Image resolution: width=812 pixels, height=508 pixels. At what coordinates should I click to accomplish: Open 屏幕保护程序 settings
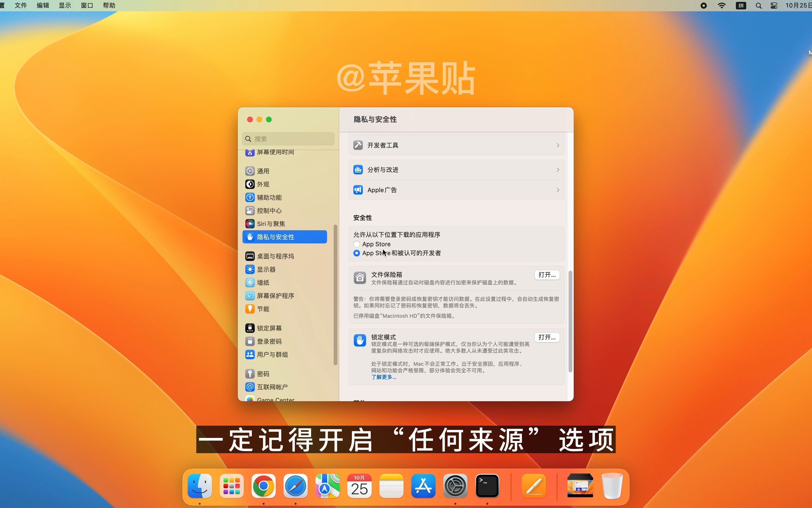[x=269, y=296]
